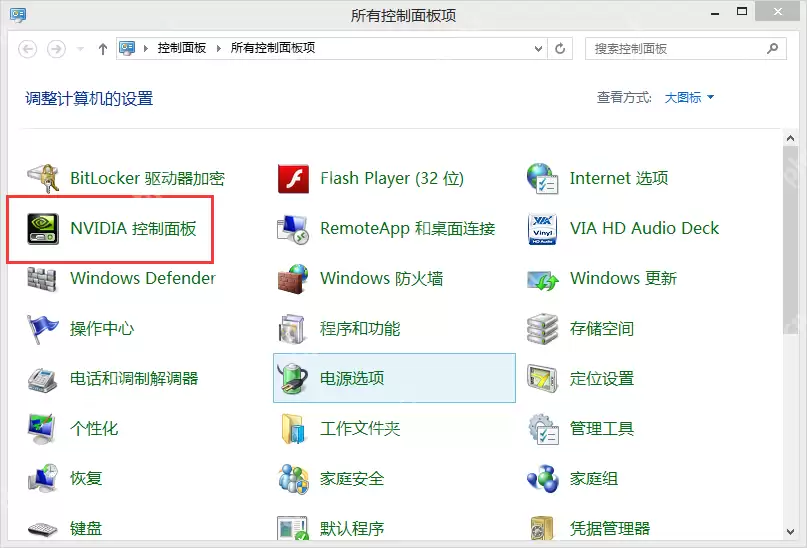Go back with the Back arrow
807x548 pixels.
(x=28, y=49)
